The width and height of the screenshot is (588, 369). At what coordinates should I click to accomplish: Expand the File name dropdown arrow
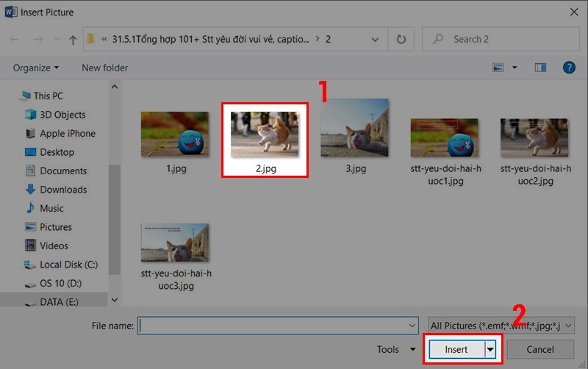(x=412, y=326)
